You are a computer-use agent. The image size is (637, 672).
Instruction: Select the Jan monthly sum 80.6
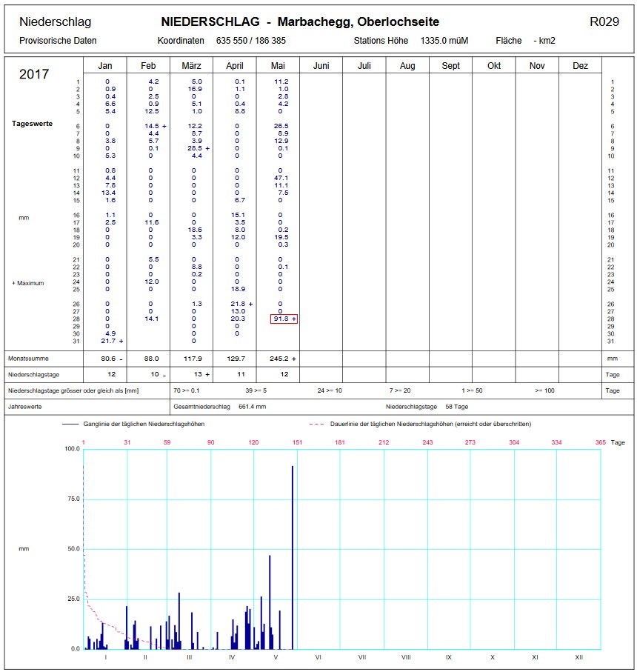click(x=108, y=358)
